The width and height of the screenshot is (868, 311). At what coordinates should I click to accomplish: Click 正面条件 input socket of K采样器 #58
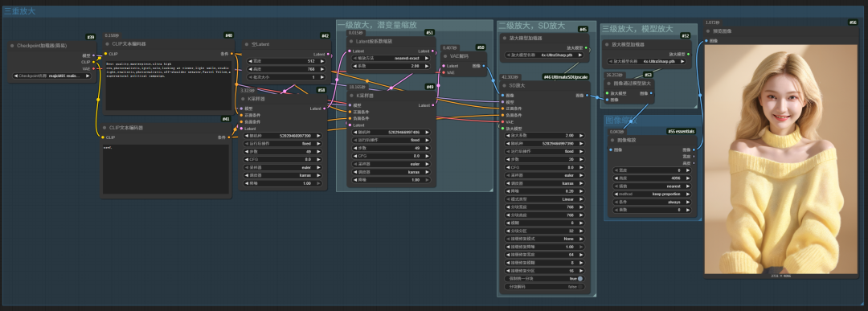(241, 115)
